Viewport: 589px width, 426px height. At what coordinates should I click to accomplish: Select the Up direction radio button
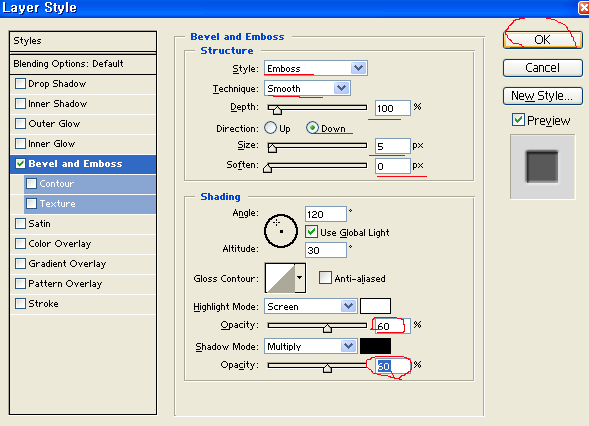pos(270,128)
